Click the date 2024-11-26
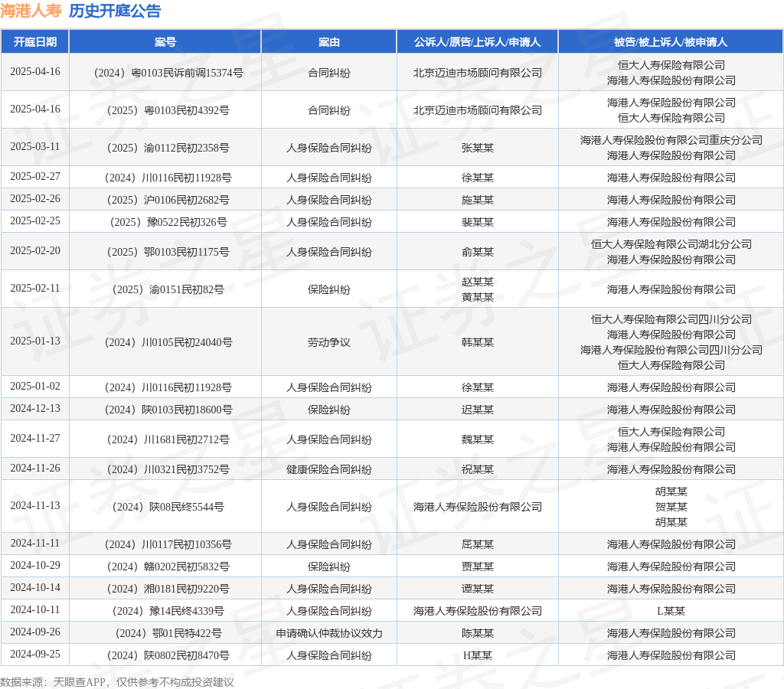 click(35, 469)
